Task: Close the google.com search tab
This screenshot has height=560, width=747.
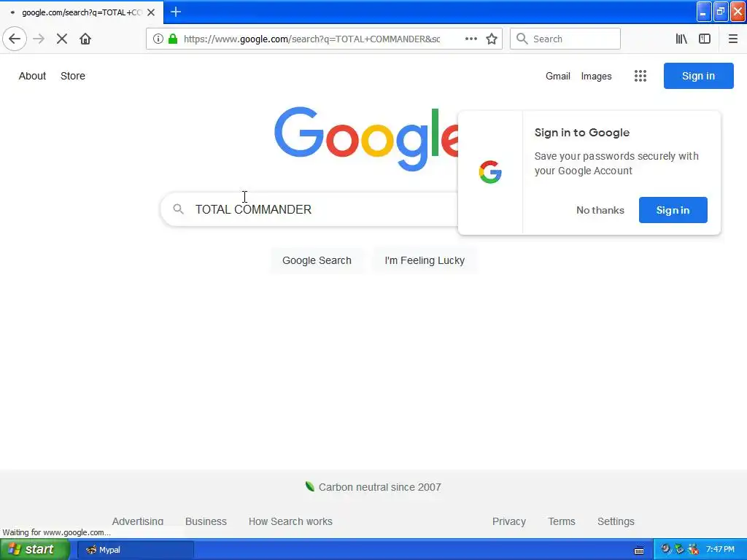Action: [x=151, y=12]
